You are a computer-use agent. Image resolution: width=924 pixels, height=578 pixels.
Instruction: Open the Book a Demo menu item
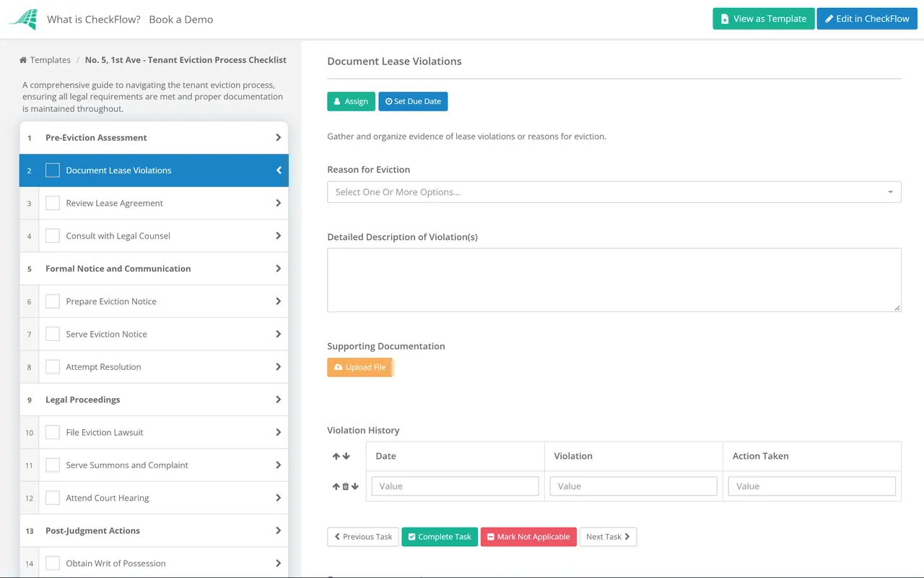pos(181,20)
